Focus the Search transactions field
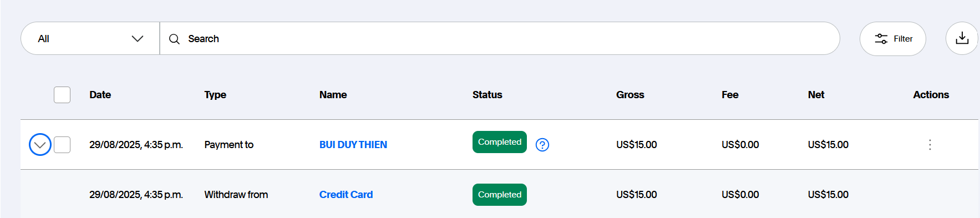 pyautogui.click(x=500, y=38)
